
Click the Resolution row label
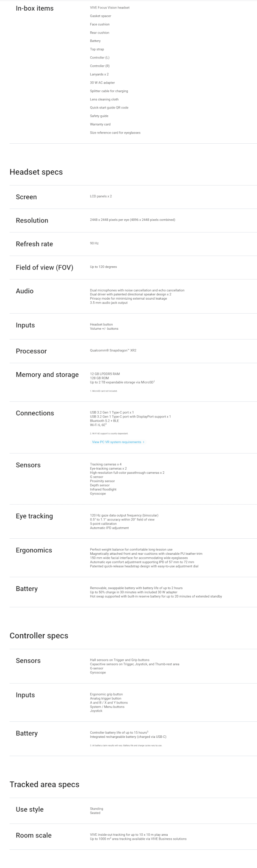pos(32,220)
